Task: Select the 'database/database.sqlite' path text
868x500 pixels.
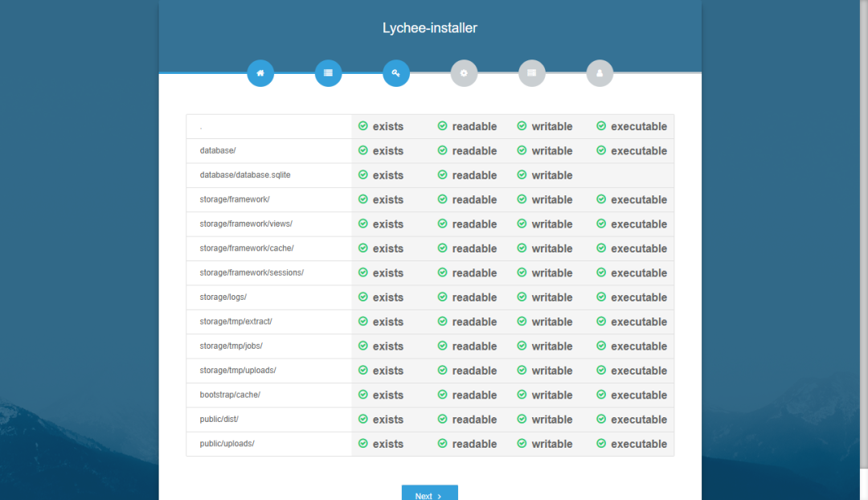Action: [244, 175]
